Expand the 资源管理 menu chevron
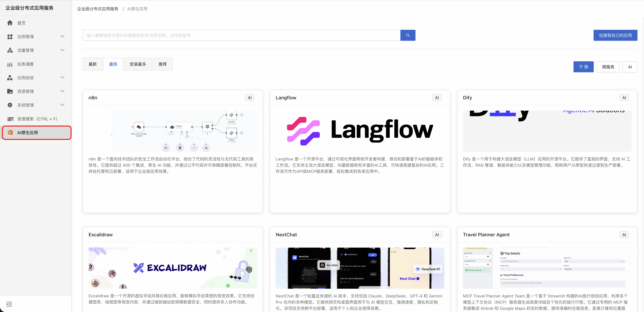The height and width of the screenshot is (312, 644). [62, 91]
